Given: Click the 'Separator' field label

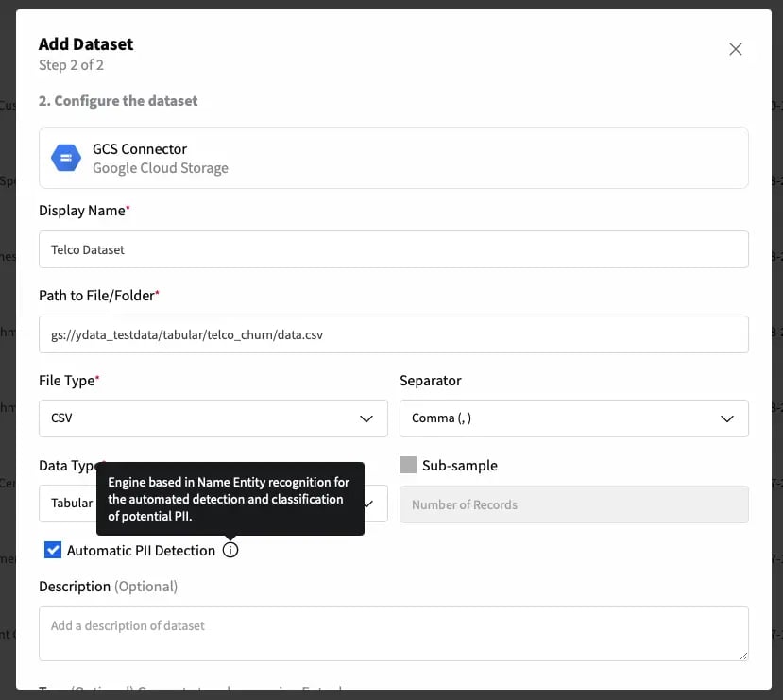Looking at the screenshot, I should (431, 381).
